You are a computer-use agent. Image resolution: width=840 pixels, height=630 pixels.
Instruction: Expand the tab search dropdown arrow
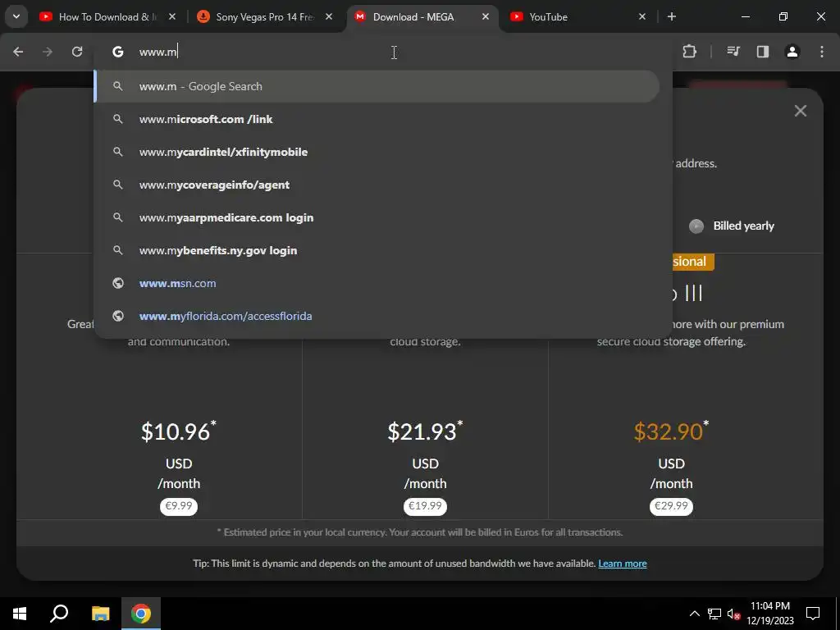click(16, 16)
